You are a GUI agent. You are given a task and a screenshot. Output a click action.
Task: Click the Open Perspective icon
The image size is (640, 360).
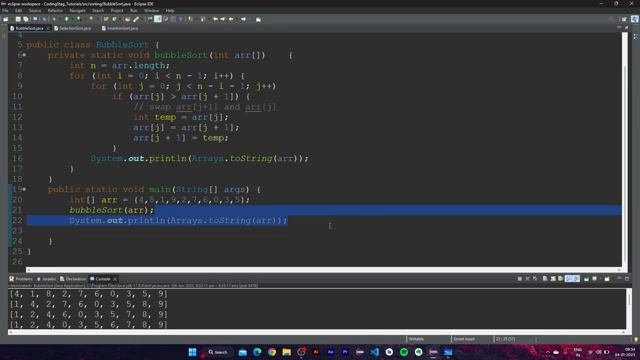coord(624,19)
